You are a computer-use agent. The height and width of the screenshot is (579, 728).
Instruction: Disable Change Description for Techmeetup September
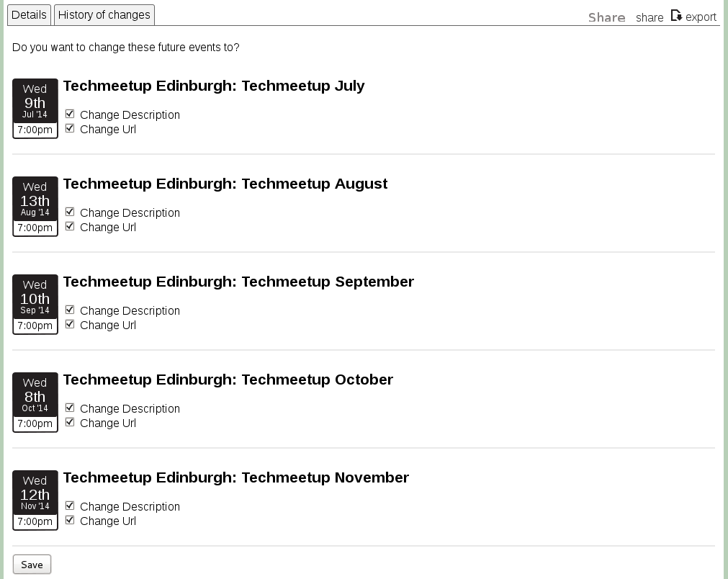click(x=70, y=310)
